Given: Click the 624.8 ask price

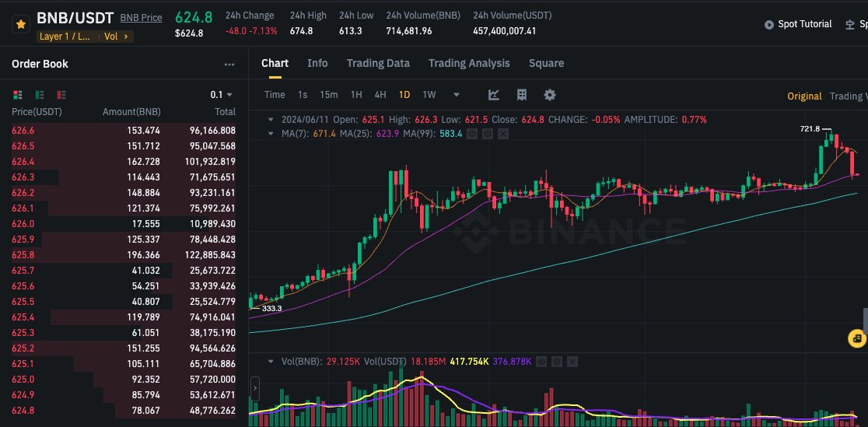Looking at the screenshot, I should pyautogui.click(x=23, y=411).
